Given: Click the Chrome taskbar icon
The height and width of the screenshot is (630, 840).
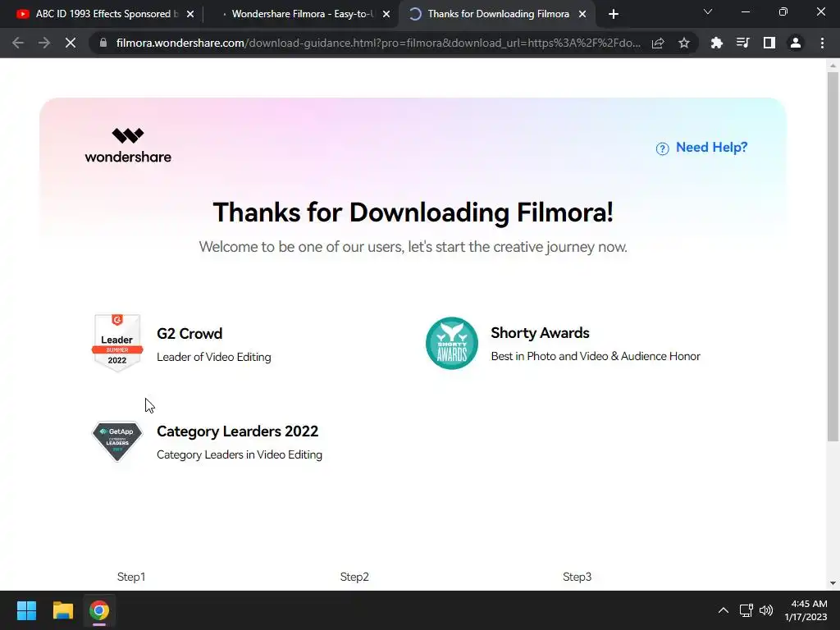Looking at the screenshot, I should click(99, 610).
